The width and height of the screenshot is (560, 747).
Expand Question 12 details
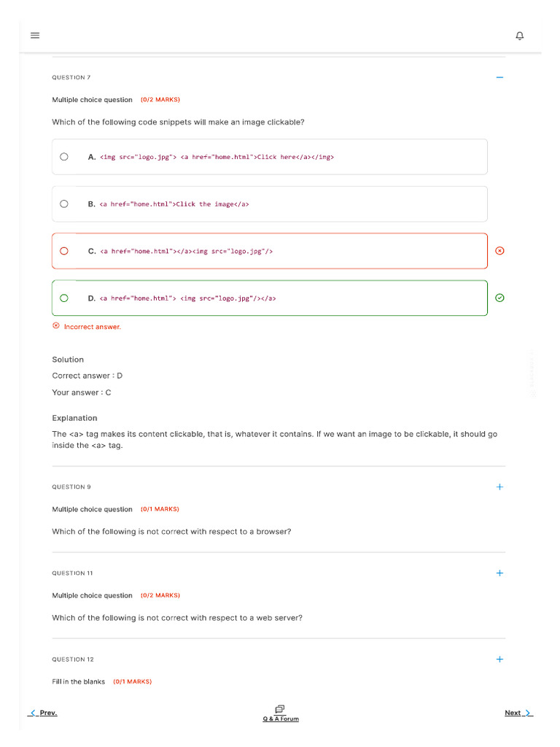[499, 659]
